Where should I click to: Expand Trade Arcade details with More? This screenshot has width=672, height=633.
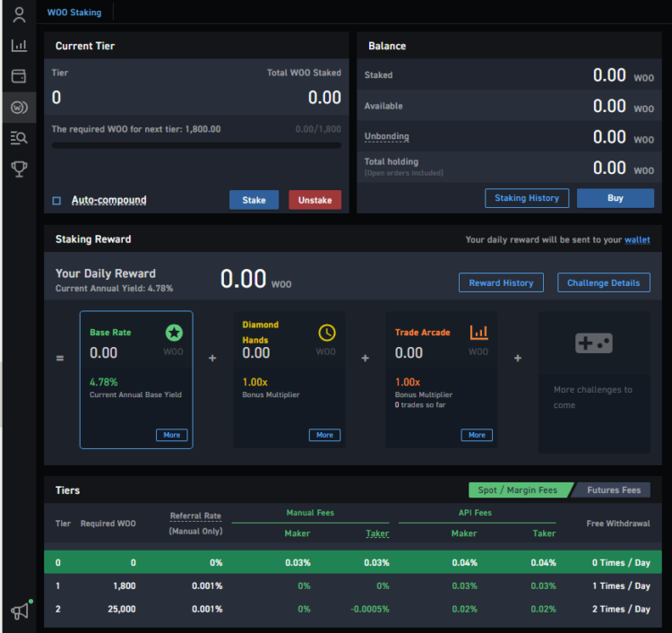click(477, 435)
